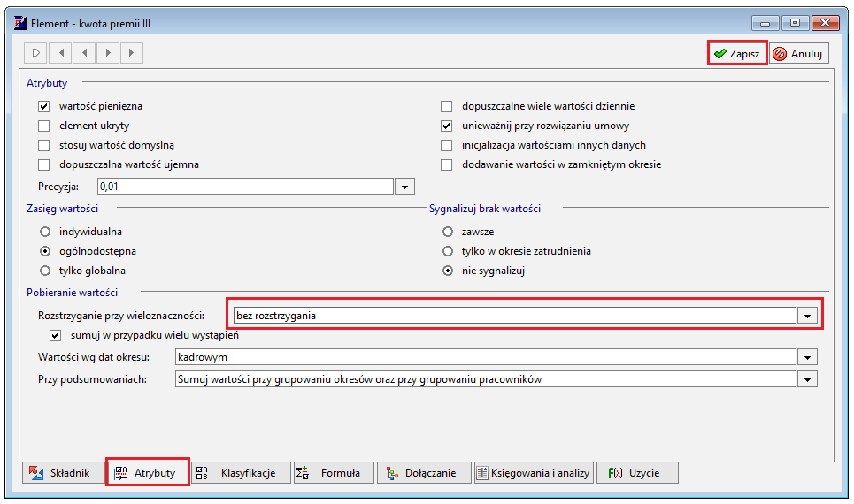Open 'Wartości wg dat okresu' dropdown arrow
This screenshot has height=504, width=854.
[807, 357]
